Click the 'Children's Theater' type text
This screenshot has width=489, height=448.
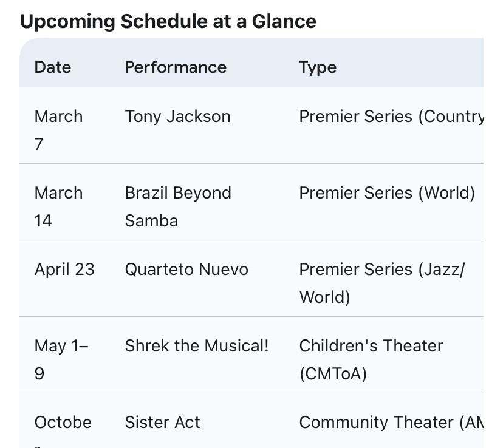coord(371,345)
